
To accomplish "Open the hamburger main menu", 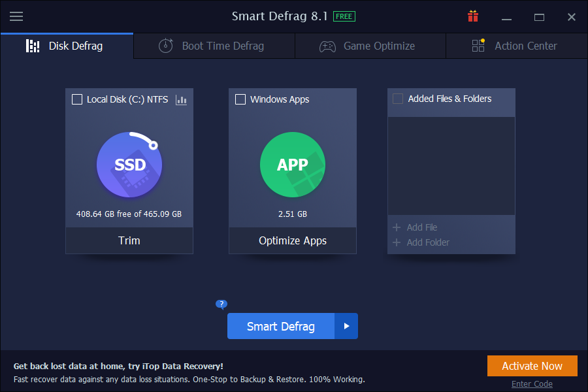I will (16, 16).
